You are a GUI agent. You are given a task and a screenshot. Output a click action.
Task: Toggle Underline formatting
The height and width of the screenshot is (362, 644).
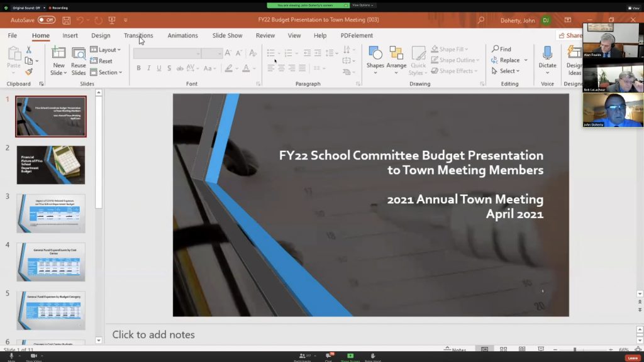[x=159, y=68]
